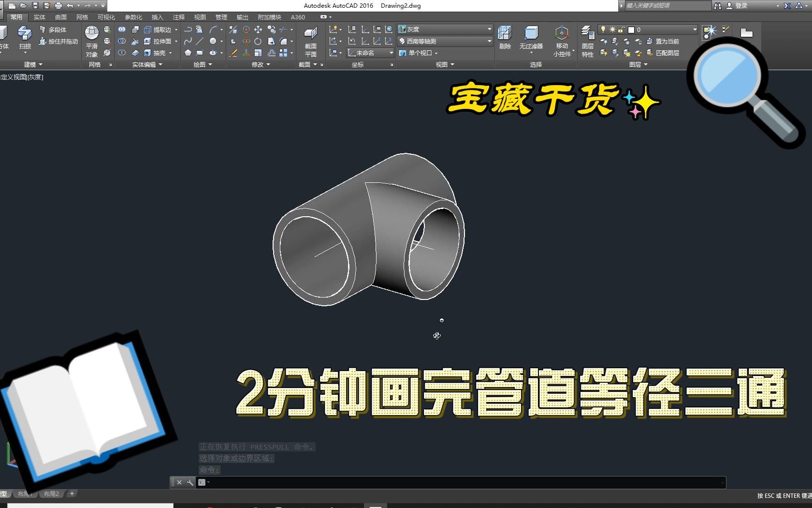The height and width of the screenshot is (508, 812).
Task: Click the 置为当前 Make Current button
Action: (667, 42)
